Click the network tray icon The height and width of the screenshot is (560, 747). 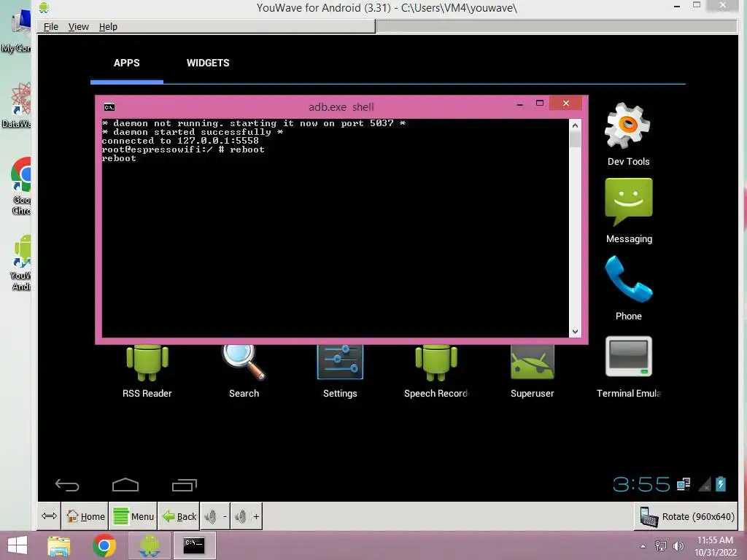tap(661, 546)
